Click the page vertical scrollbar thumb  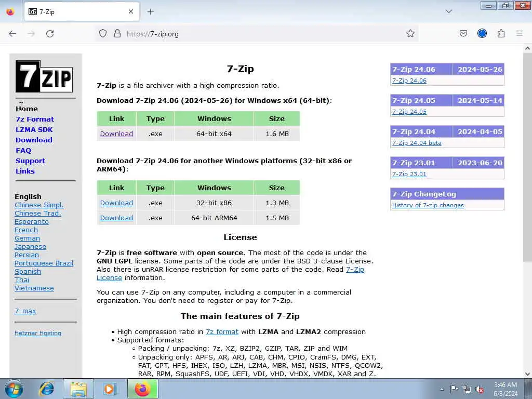[x=527, y=158]
